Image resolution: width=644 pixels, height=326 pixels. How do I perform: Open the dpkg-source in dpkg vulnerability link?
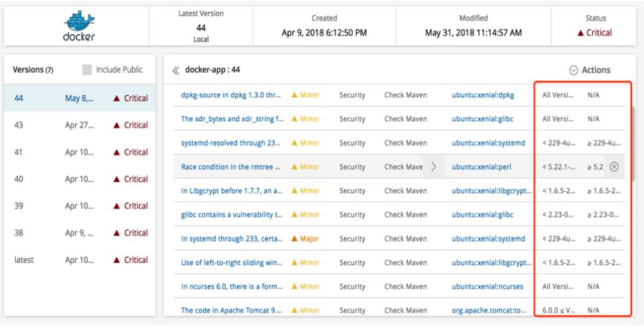tap(232, 95)
